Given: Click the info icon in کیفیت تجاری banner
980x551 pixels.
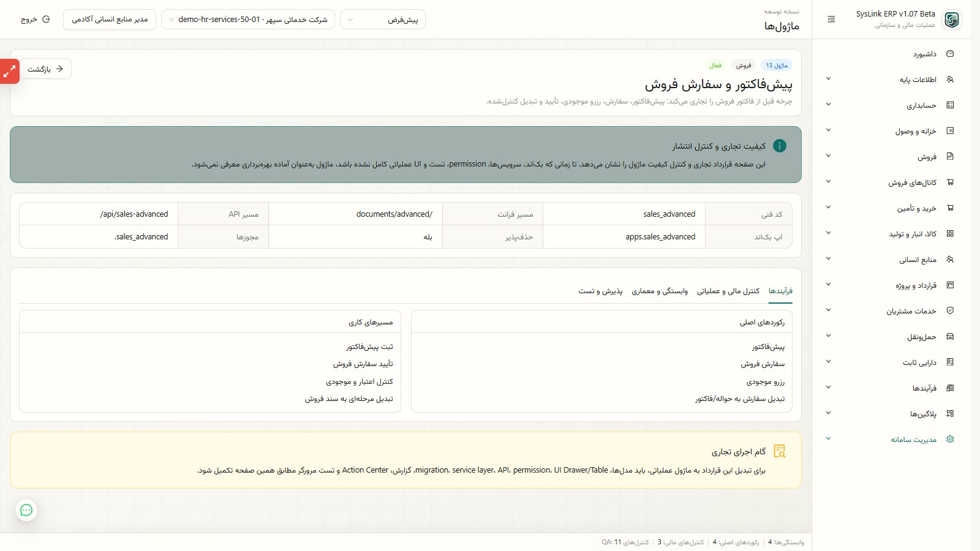Looking at the screenshot, I should (x=780, y=146).
